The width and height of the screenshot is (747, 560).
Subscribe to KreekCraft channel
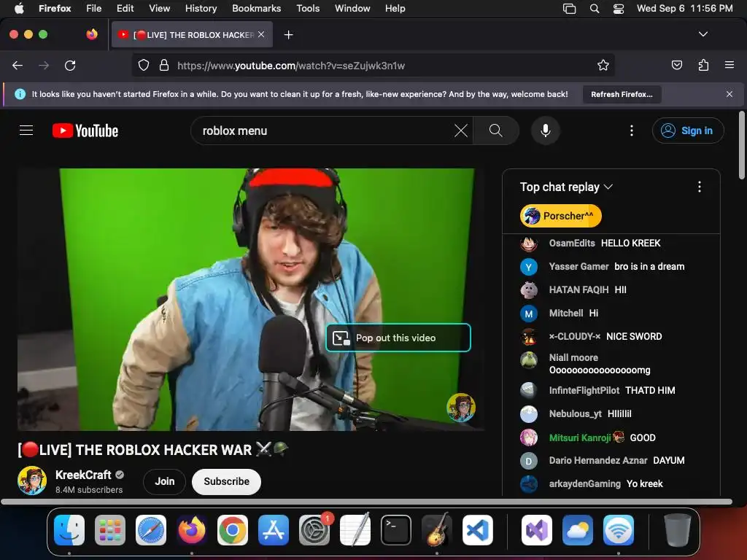tap(226, 481)
